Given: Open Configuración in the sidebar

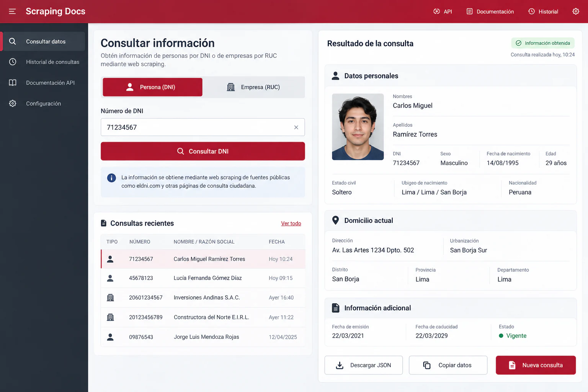Looking at the screenshot, I should [x=44, y=103].
